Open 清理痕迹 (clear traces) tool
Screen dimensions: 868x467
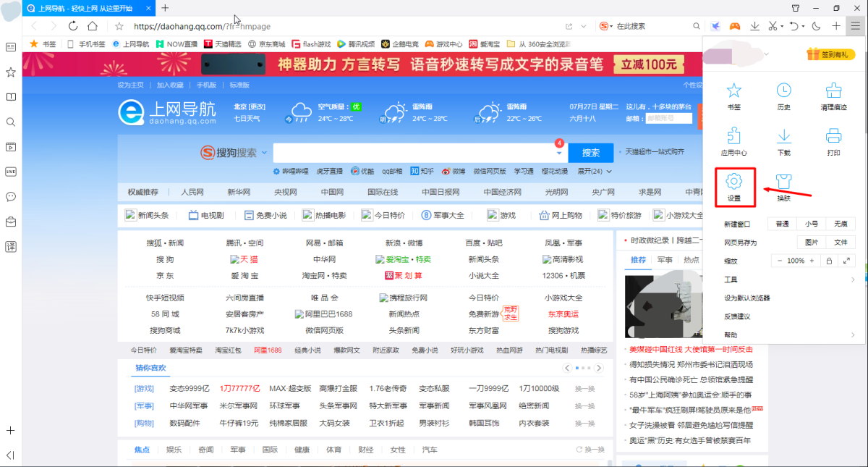click(x=833, y=96)
